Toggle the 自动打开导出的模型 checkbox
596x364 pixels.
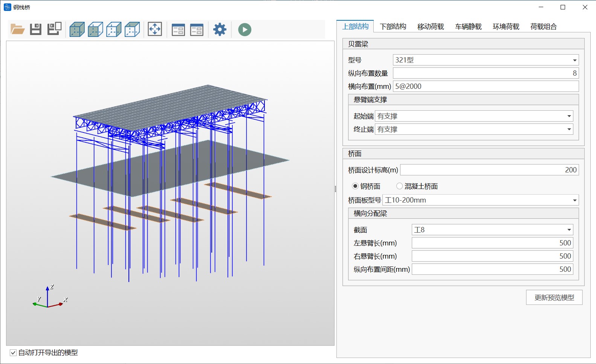(x=13, y=353)
